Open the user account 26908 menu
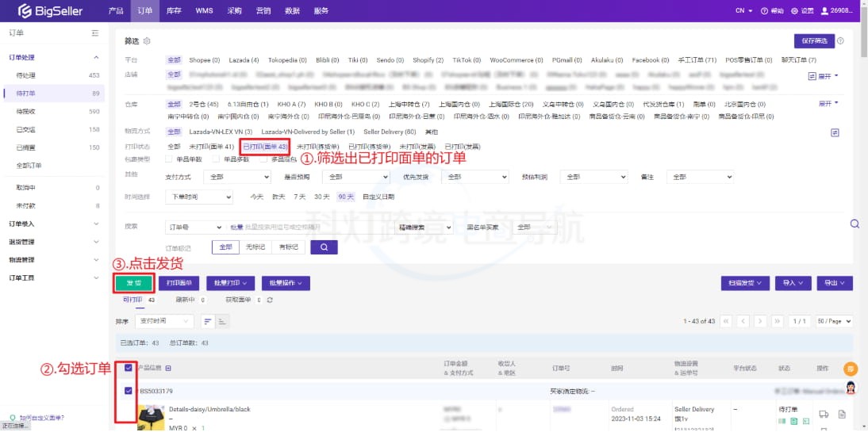The image size is (868, 436). click(x=837, y=11)
